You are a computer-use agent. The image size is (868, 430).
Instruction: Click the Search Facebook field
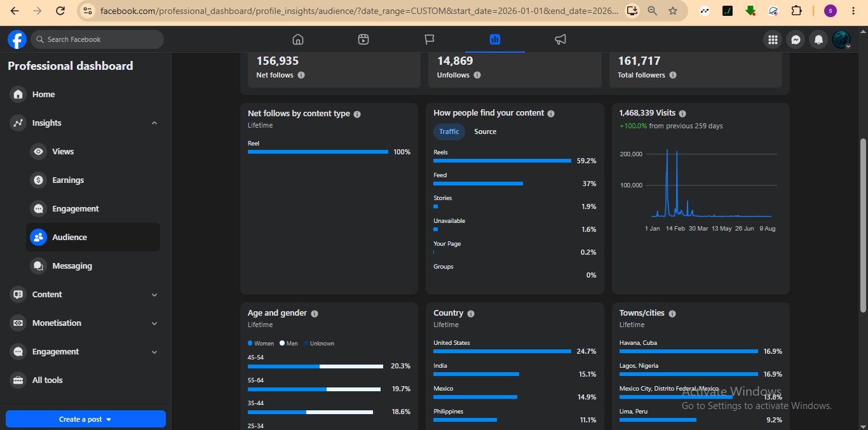tap(97, 39)
